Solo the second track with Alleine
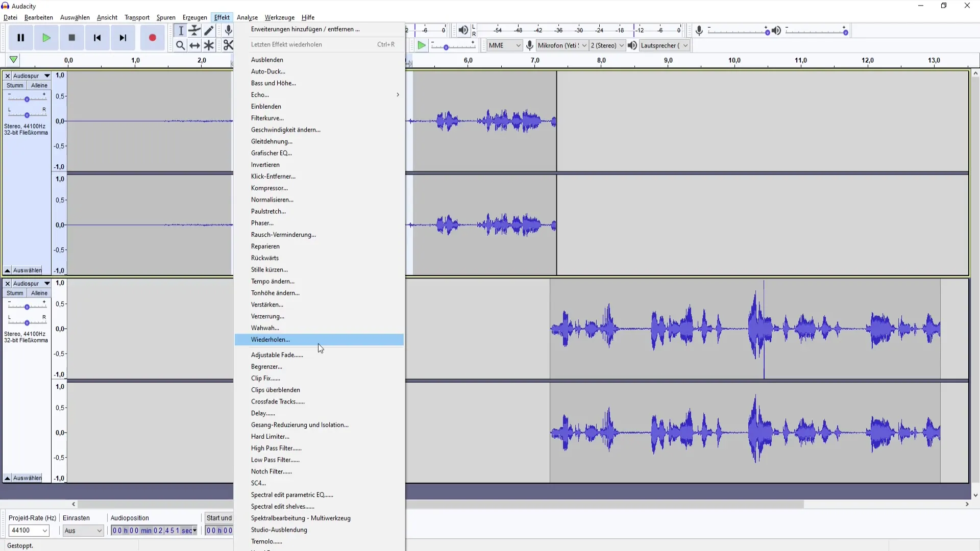The width and height of the screenshot is (980, 551). (39, 293)
